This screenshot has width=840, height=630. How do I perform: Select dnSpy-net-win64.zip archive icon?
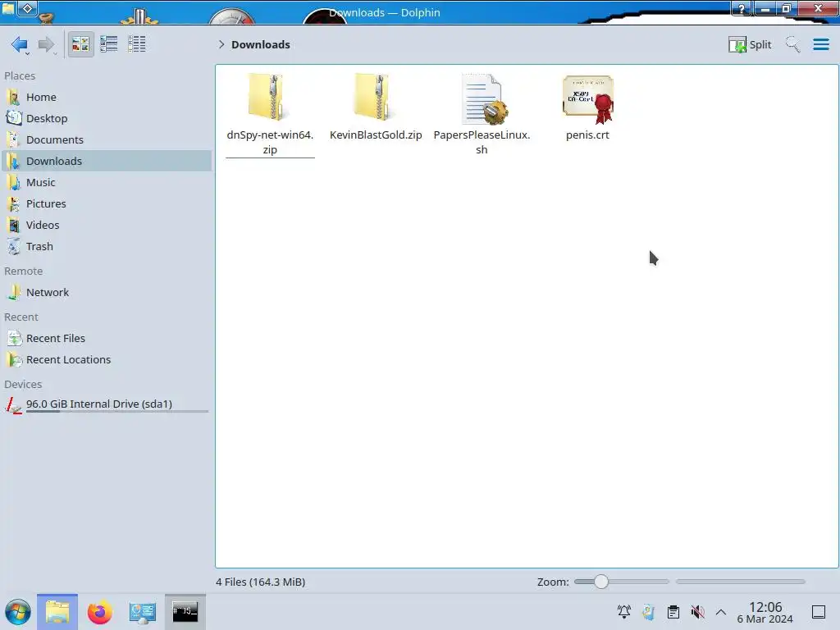(x=267, y=97)
